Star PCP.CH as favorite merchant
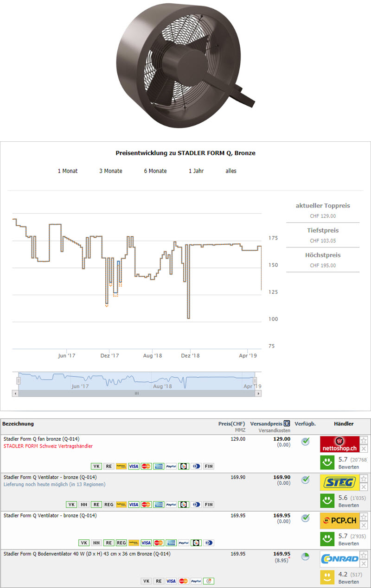Image resolution: width=371 pixels, height=588 pixels. [364, 517]
